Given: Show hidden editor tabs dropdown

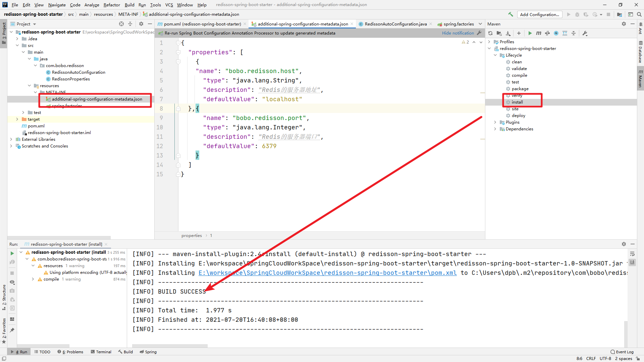Looking at the screenshot, I should (480, 24).
